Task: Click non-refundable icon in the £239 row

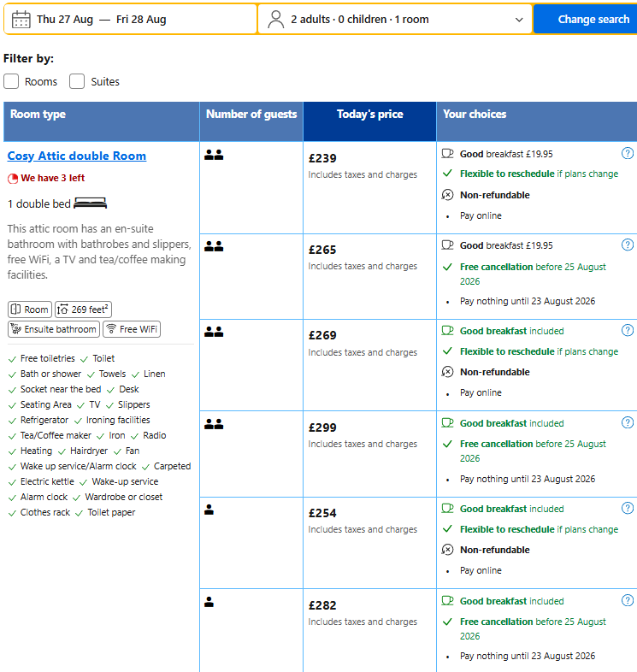Action: tap(447, 195)
